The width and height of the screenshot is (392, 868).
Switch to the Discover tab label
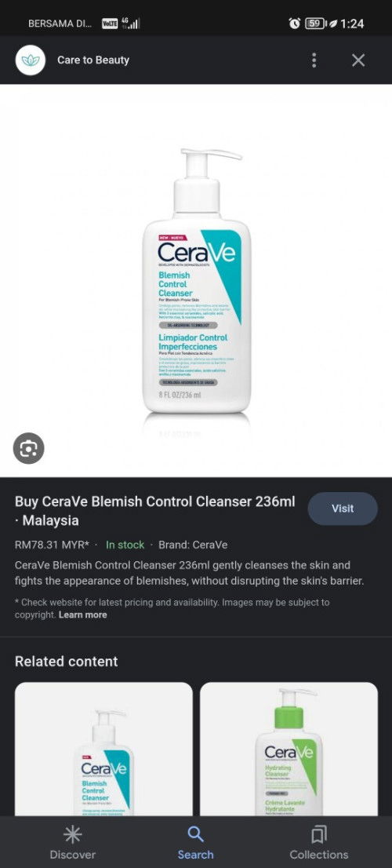click(x=72, y=854)
